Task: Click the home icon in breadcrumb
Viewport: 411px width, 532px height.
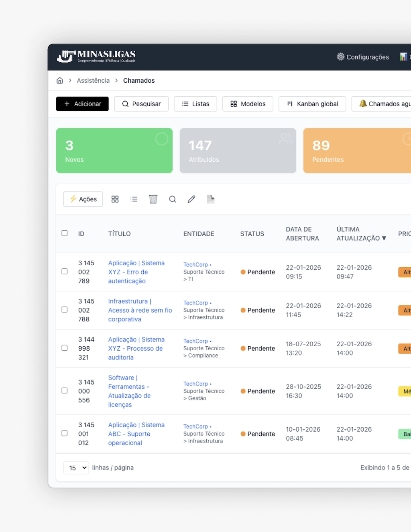Action: click(60, 81)
